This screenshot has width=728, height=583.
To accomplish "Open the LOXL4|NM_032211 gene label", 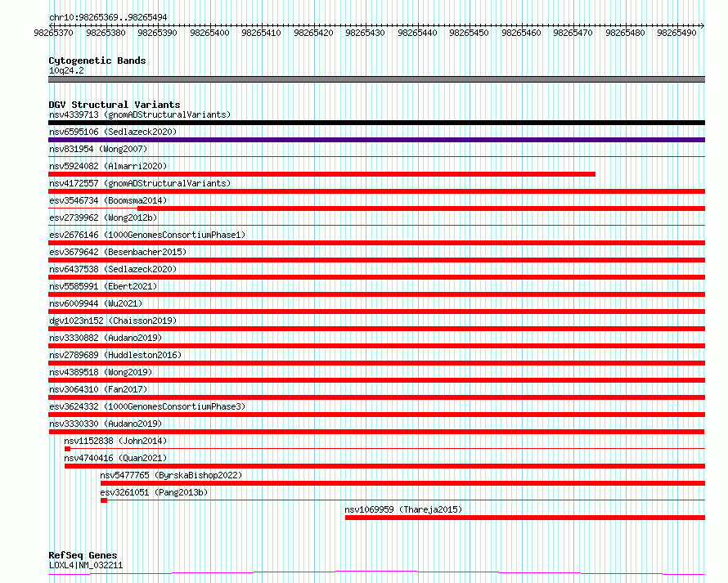I will pyautogui.click(x=86, y=565).
